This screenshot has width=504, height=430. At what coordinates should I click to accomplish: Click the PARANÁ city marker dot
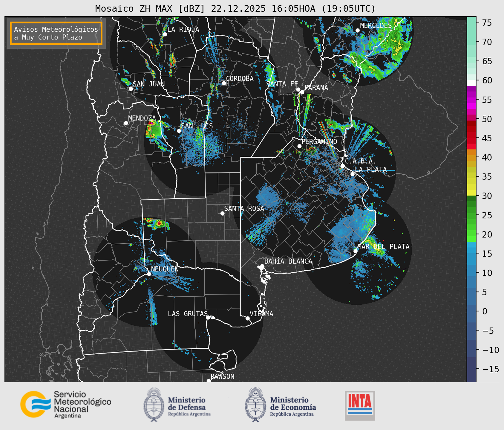(302, 92)
